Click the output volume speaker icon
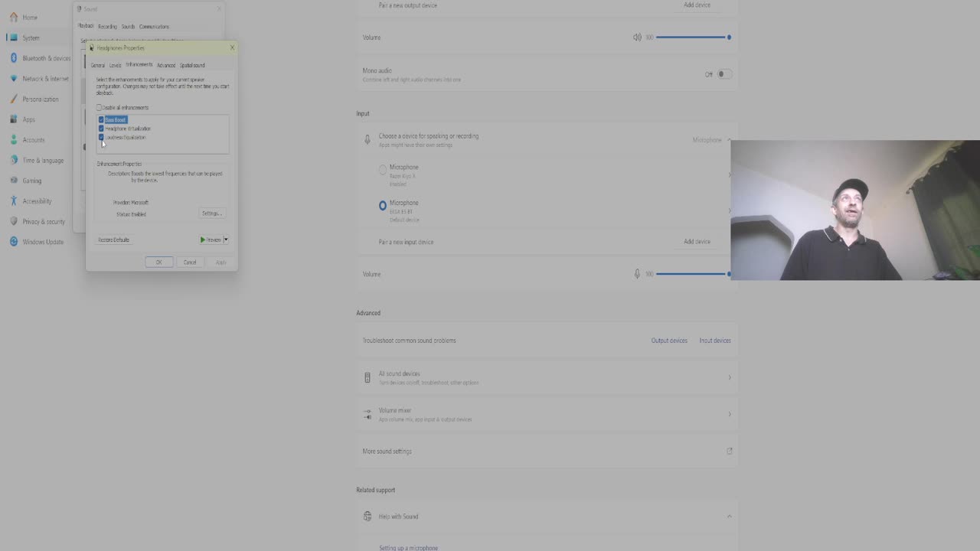 tap(637, 37)
